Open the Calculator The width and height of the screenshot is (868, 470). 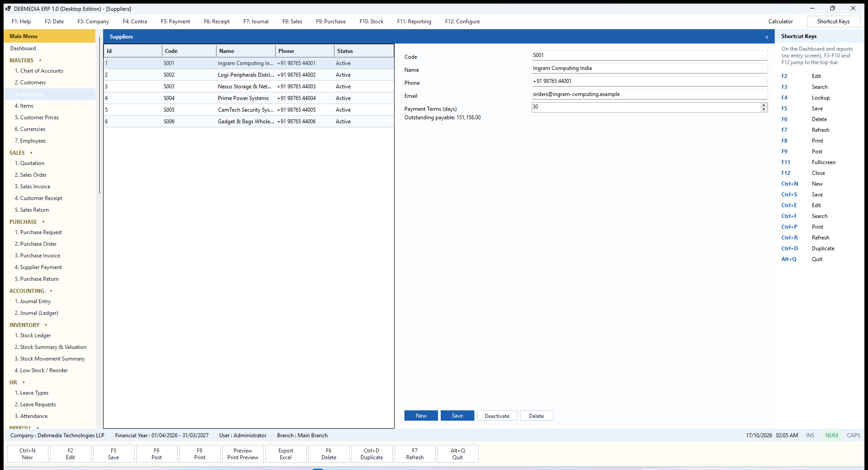point(781,22)
